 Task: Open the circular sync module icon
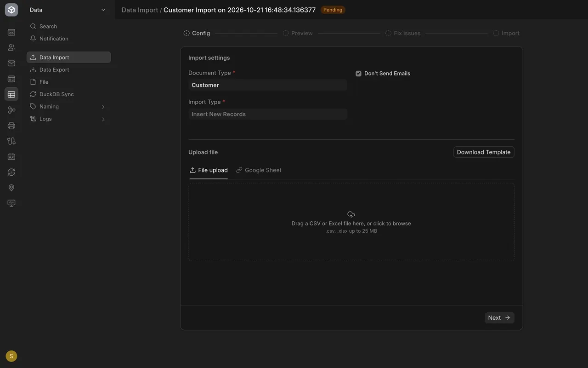[x=11, y=172]
